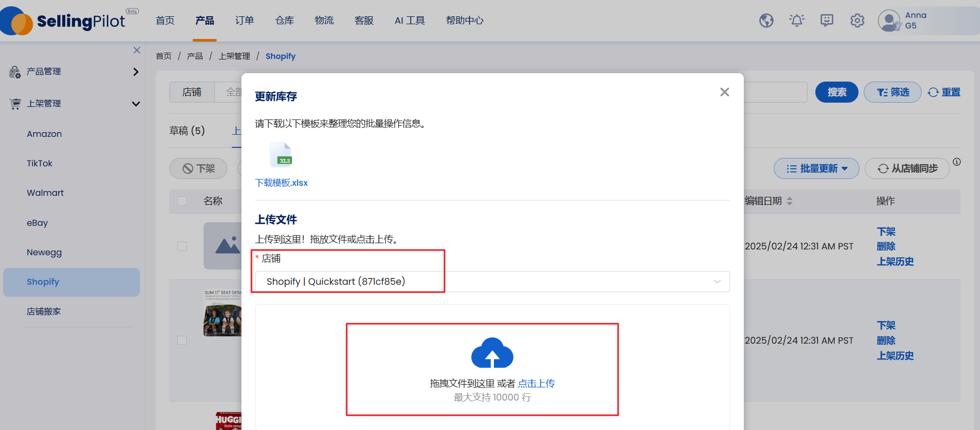Click the 下载模板.xlsx link

(281, 183)
